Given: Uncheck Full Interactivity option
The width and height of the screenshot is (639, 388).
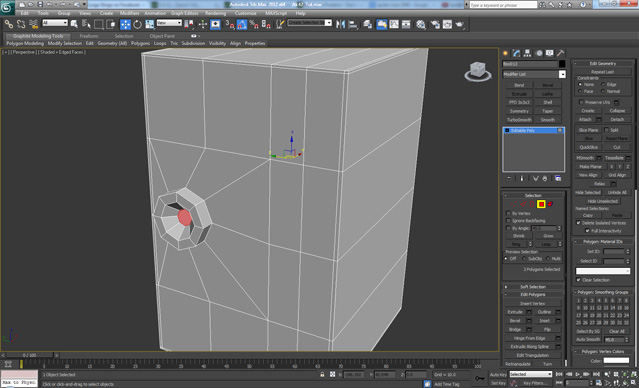Looking at the screenshot, I should (587, 231).
